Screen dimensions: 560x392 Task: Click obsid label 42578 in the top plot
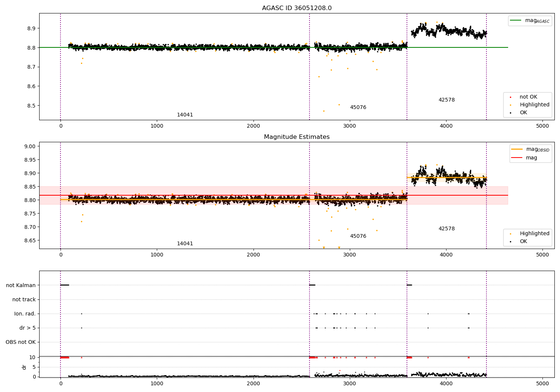[x=447, y=100]
